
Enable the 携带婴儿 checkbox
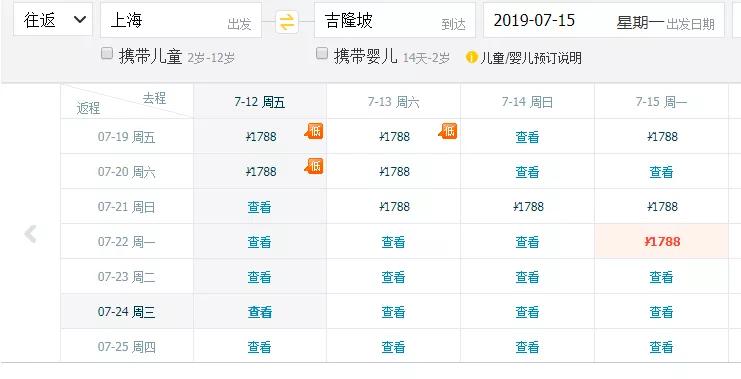(x=322, y=53)
